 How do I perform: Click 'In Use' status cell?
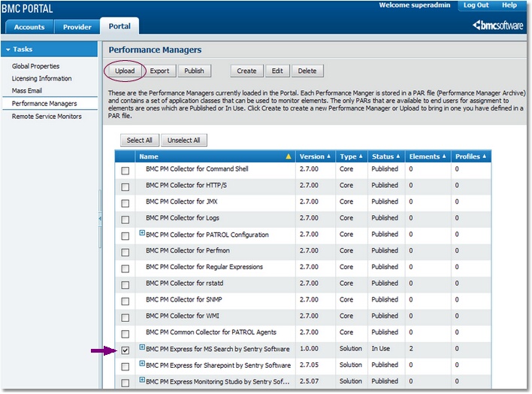381,348
